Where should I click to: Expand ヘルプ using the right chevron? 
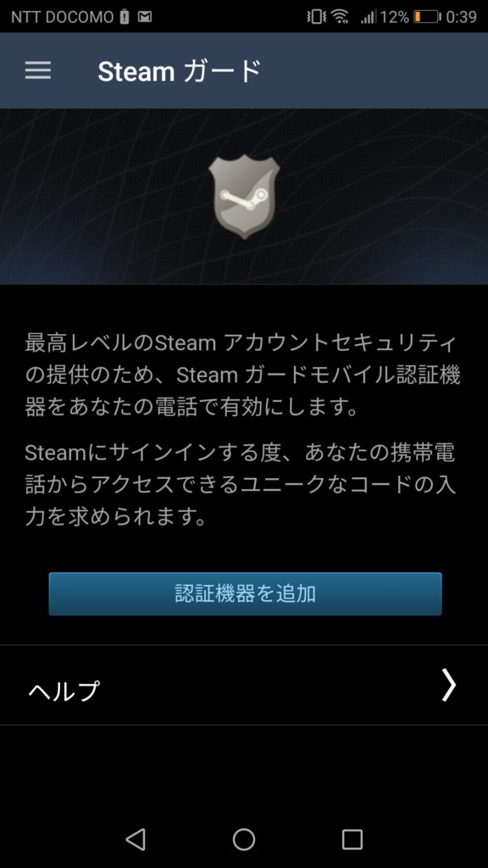(x=448, y=685)
